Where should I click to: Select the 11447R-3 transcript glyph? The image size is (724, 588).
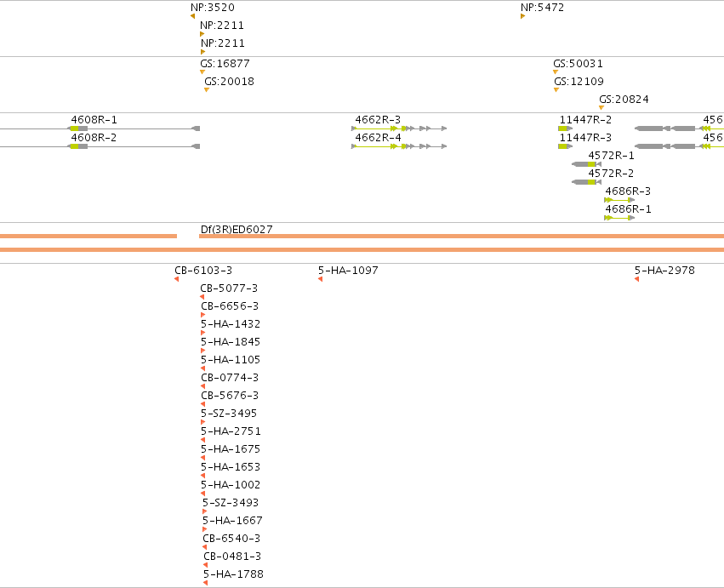[x=565, y=146]
